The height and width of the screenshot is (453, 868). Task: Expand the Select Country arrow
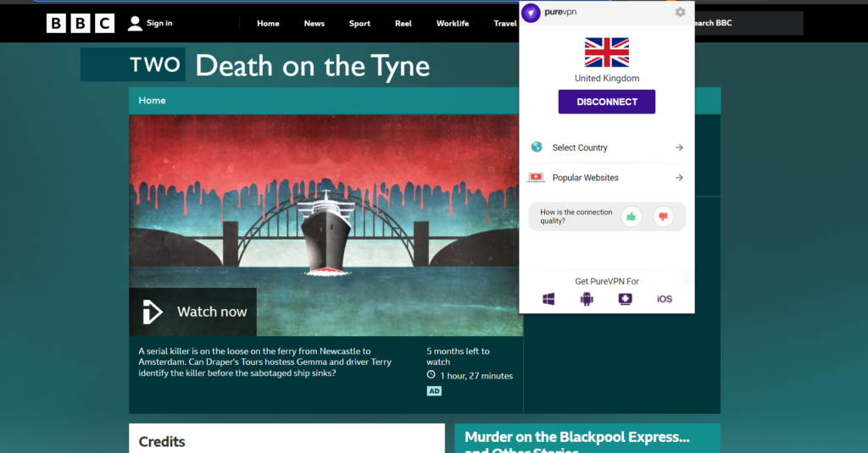click(679, 147)
